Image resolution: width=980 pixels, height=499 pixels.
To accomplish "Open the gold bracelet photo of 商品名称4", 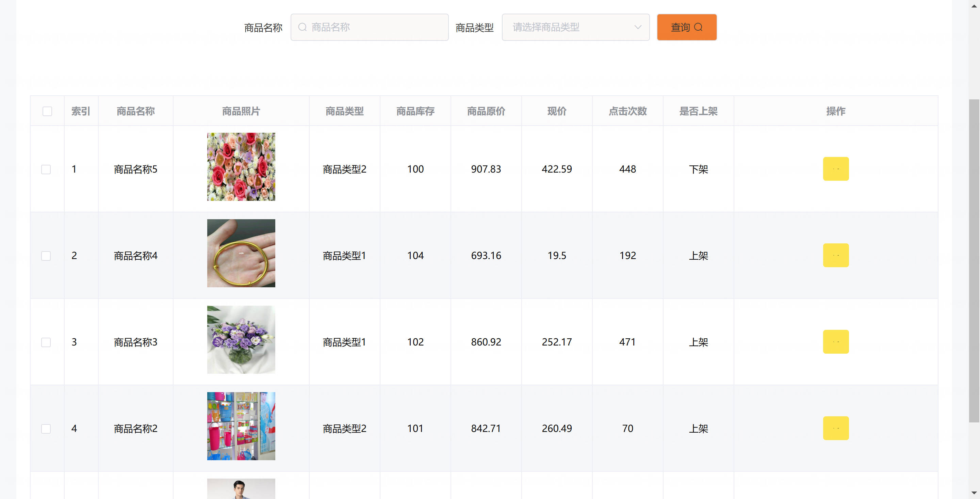I will click(241, 253).
